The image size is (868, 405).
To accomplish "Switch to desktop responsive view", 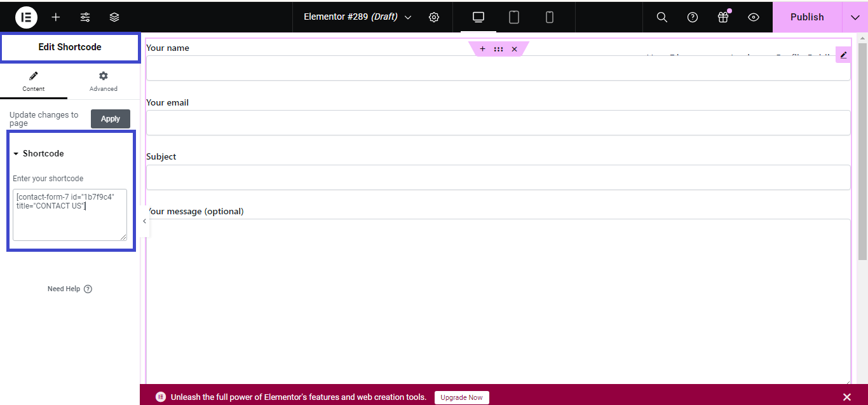I will (x=478, y=17).
